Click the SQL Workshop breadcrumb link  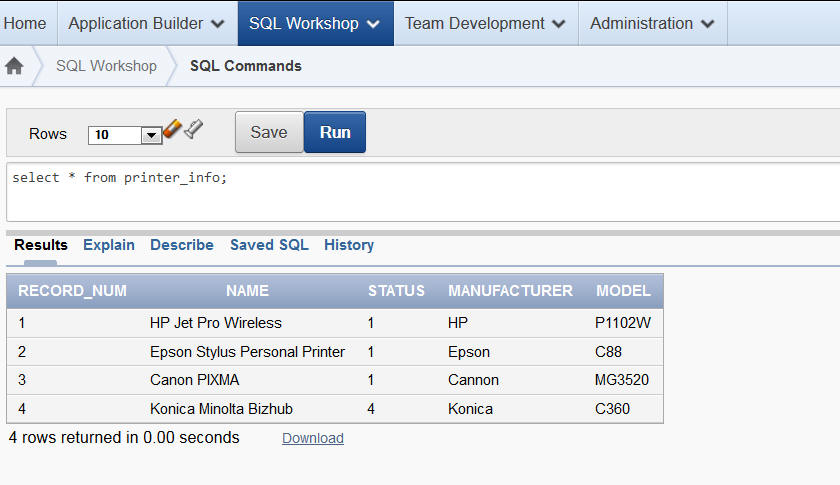(106, 66)
